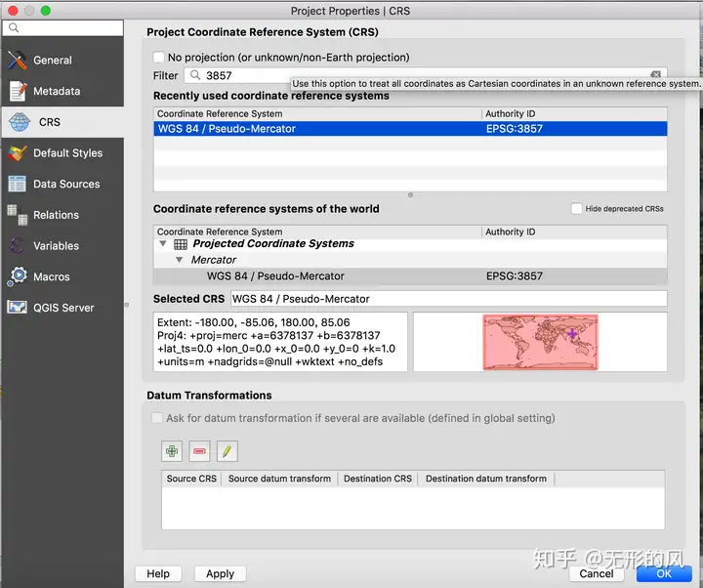This screenshot has height=588, width=703.
Task: Click the Apply button
Action: (x=220, y=573)
